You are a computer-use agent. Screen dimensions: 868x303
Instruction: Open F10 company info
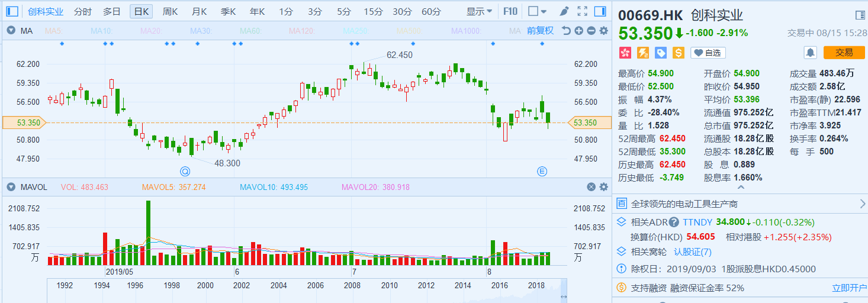point(510,11)
